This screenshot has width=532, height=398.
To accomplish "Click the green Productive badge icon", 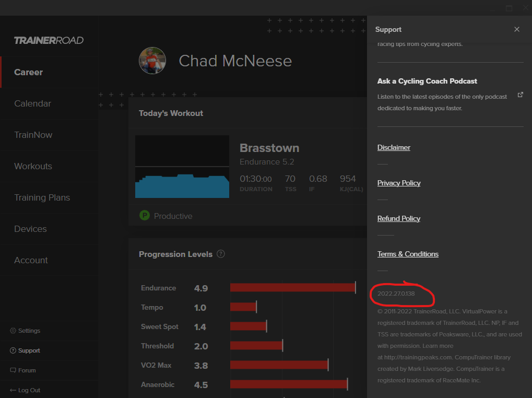I will (x=145, y=216).
